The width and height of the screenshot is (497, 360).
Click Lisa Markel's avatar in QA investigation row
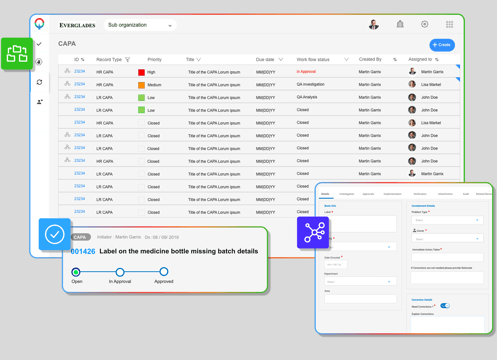412,84
